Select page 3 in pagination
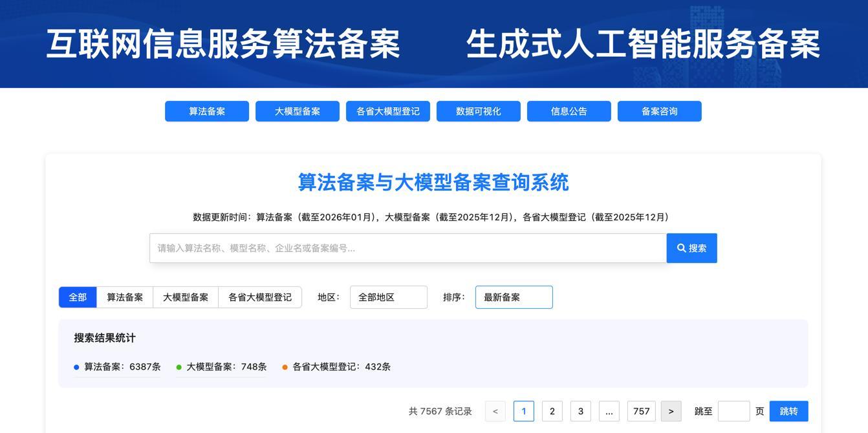Viewport: 868px width, 433px height. 581,411
